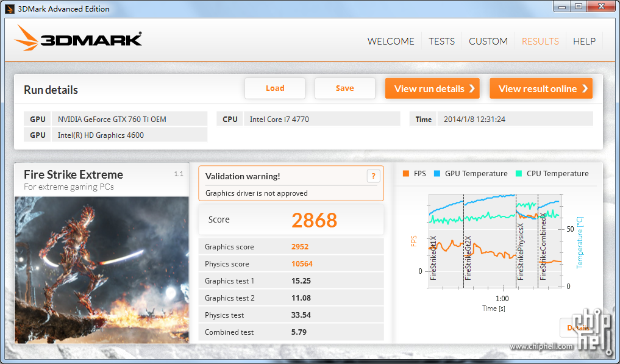Open View result online
The height and width of the screenshot is (364, 620).
541,88
